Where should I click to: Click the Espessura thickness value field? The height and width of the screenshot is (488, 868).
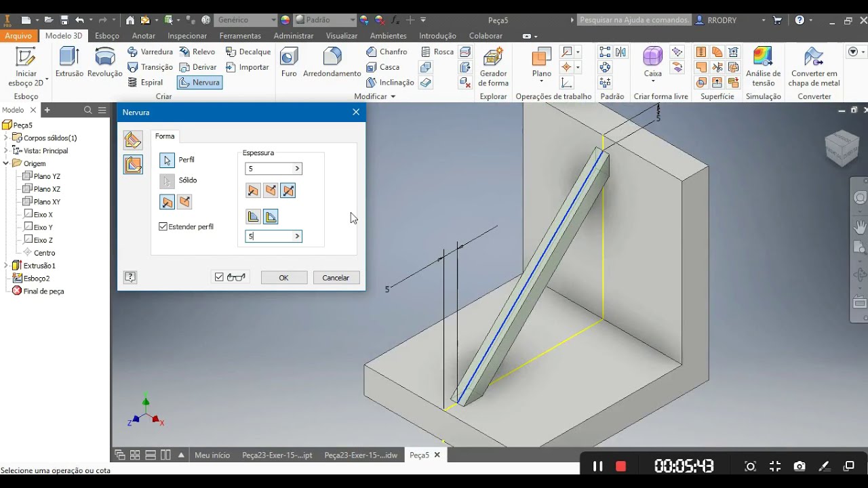273,169
